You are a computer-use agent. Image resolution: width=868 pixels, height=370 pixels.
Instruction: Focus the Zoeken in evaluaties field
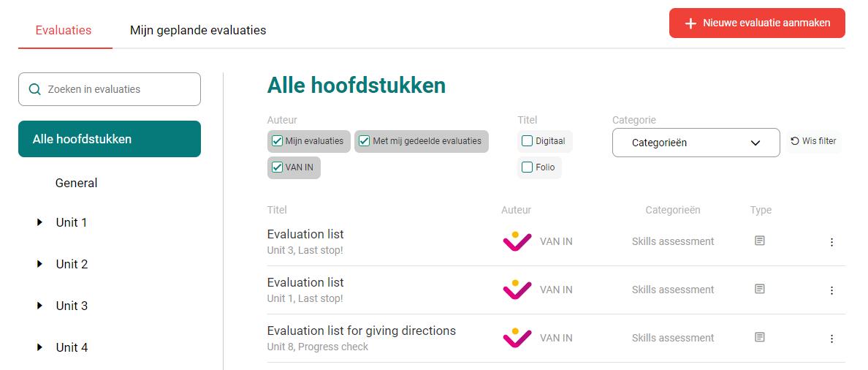(x=110, y=89)
